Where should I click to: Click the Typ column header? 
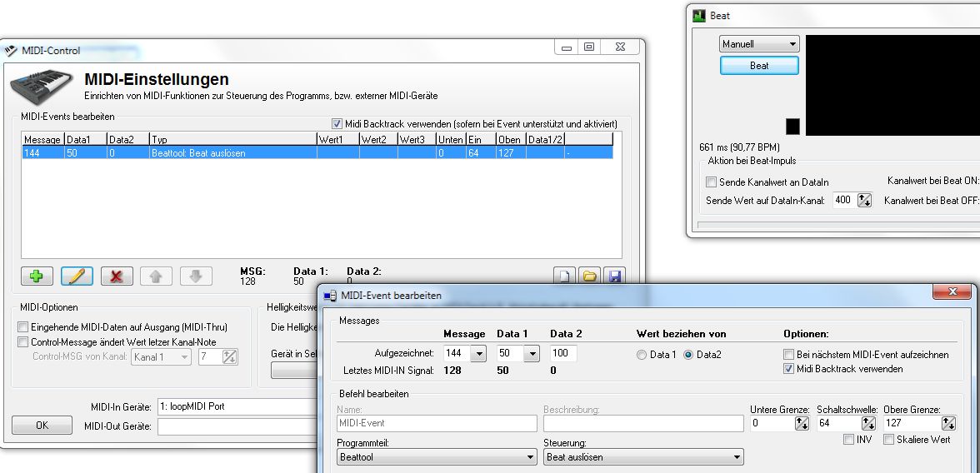[x=232, y=139]
